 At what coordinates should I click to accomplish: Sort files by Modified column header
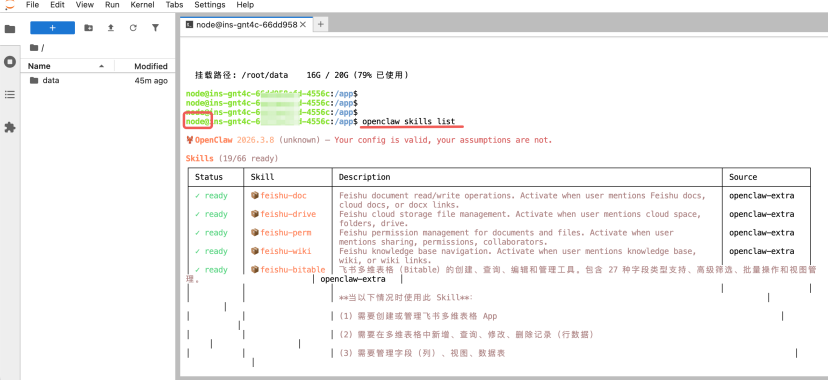pyautogui.click(x=144, y=66)
